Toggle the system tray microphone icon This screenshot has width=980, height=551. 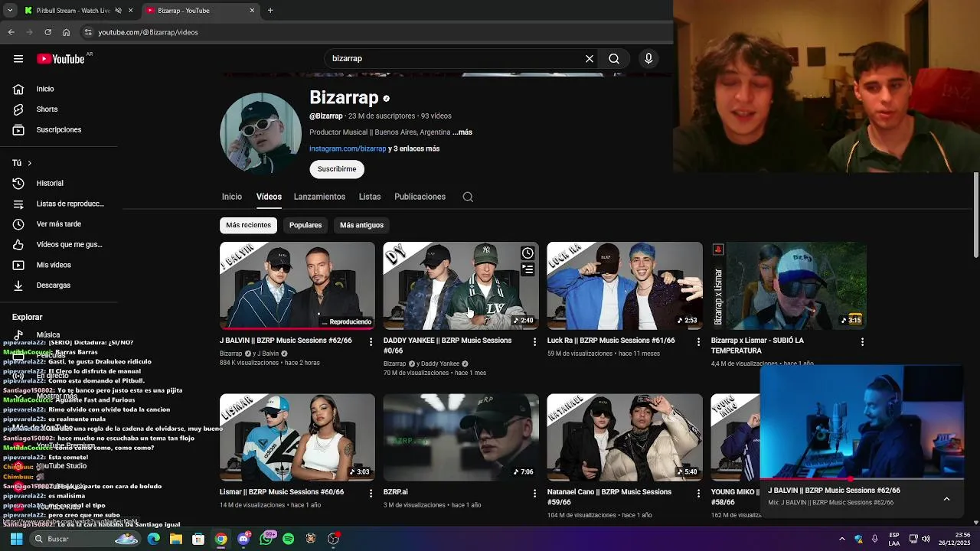point(874,539)
